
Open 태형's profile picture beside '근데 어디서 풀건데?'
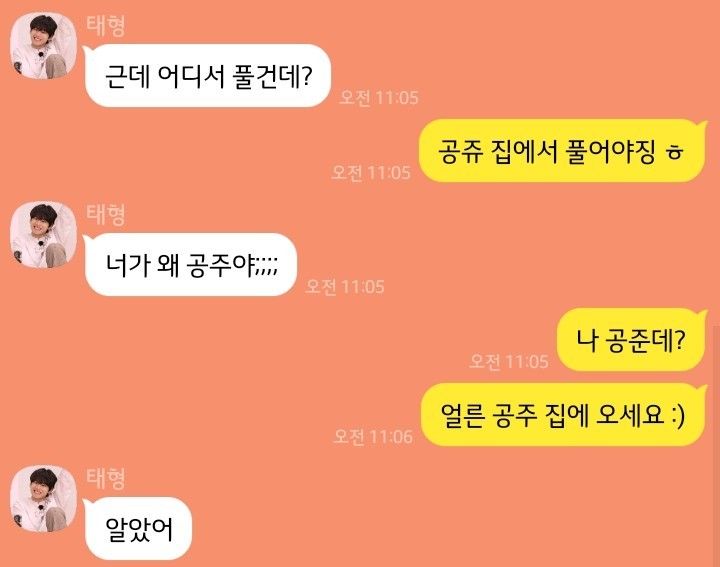[x=44, y=45]
